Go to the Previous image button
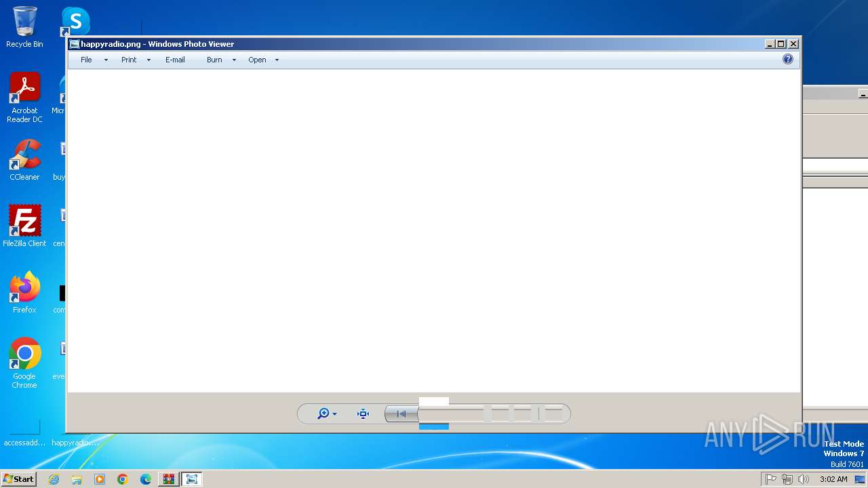 click(x=401, y=413)
